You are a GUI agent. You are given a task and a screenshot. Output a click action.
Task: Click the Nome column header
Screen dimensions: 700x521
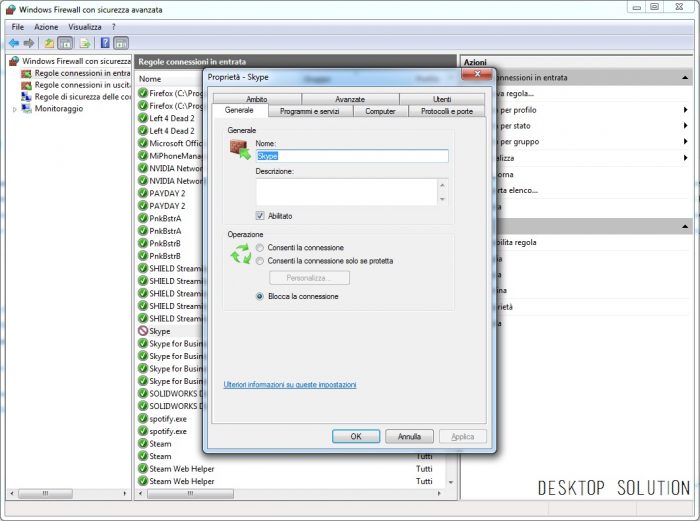tap(150, 79)
